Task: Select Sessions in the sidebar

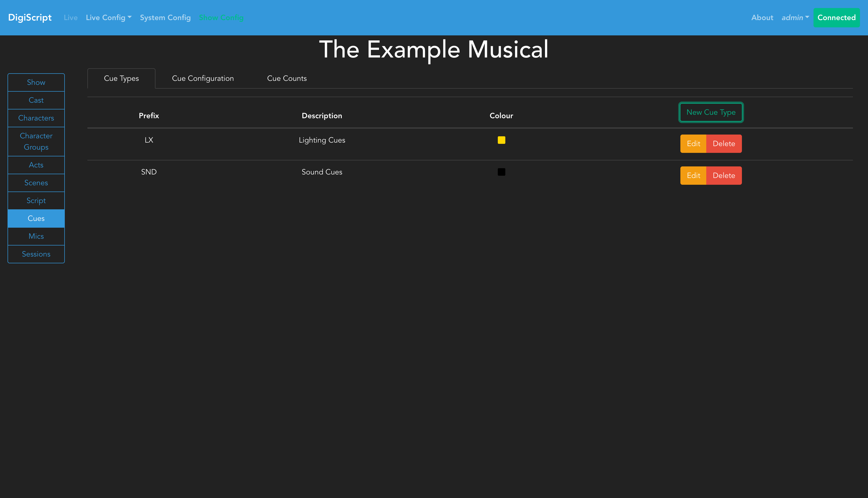Action: pos(36,254)
